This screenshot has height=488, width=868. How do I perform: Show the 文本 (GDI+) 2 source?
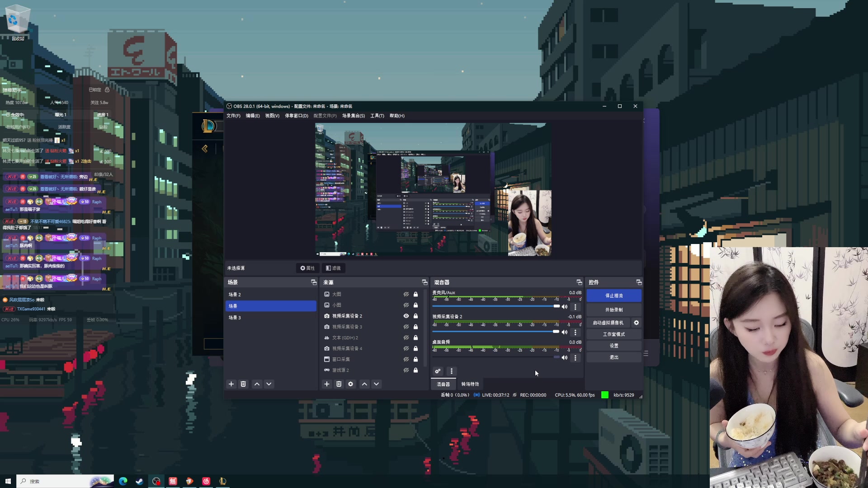[x=406, y=338]
